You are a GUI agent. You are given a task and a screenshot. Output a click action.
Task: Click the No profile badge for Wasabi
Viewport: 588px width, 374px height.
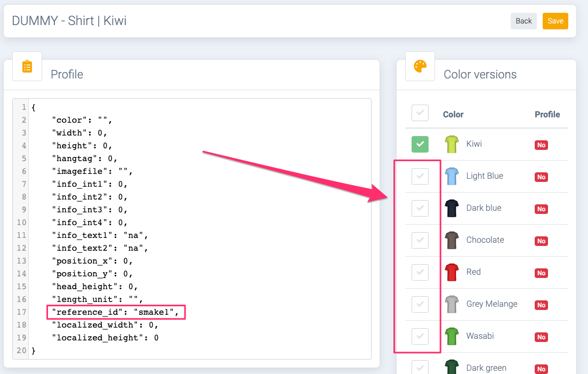[x=541, y=337]
